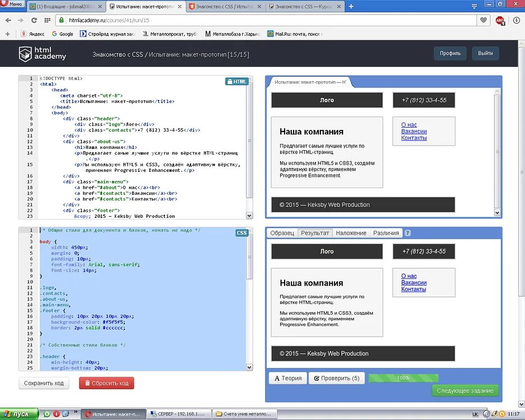The height and width of the screenshot is (420, 525).
Task: Click the address bar URL
Action: click(x=109, y=20)
